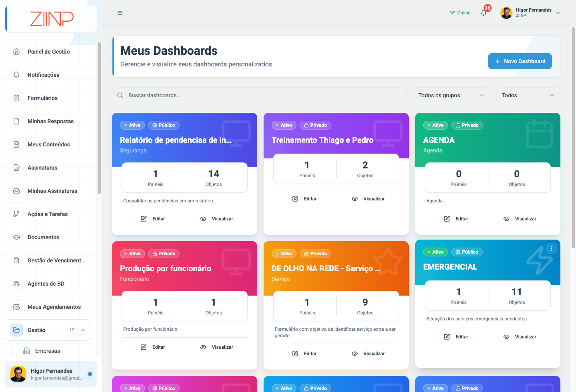
Task: Click the Gestão de Vencimentos clipboard icon
Action: [16, 260]
